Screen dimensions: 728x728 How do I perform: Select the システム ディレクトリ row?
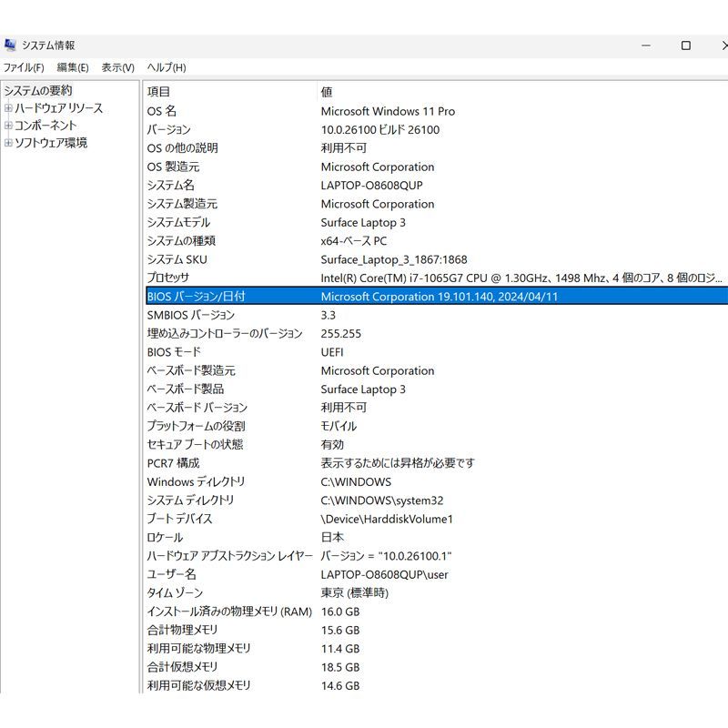point(437,500)
